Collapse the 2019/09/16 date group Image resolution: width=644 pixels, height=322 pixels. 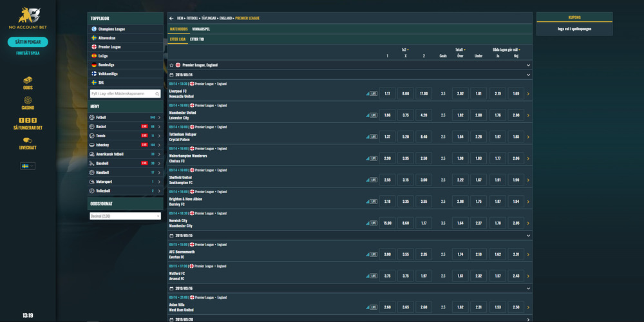point(528,289)
